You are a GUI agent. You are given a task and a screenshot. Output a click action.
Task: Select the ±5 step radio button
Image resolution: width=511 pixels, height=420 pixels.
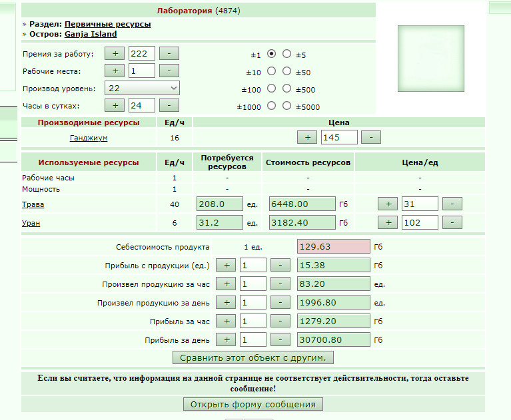point(286,54)
